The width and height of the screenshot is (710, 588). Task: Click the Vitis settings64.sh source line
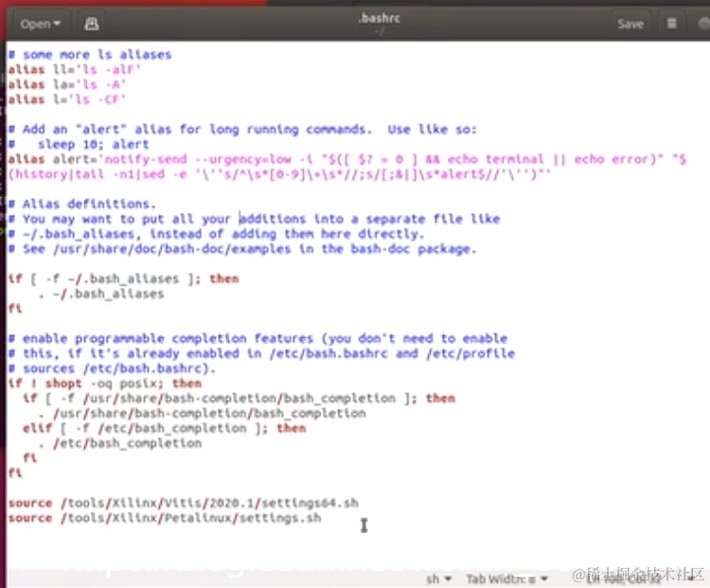point(183,503)
